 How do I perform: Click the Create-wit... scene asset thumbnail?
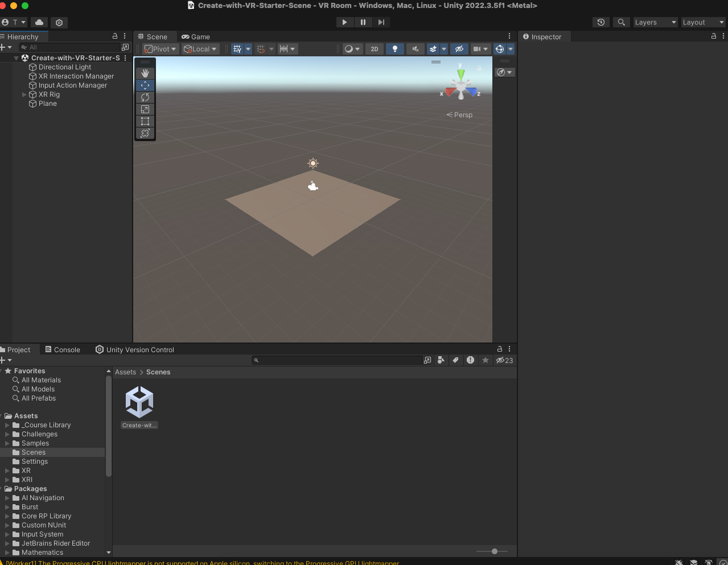point(139,402)
